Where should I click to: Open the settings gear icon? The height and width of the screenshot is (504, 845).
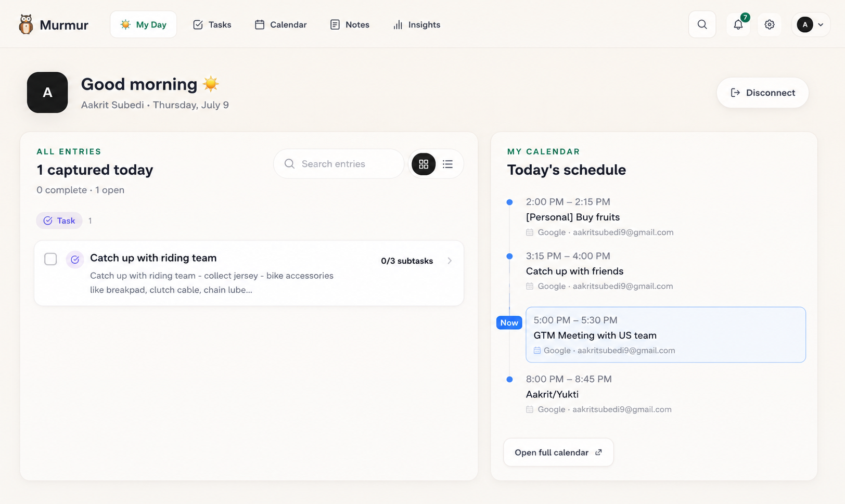770,24
